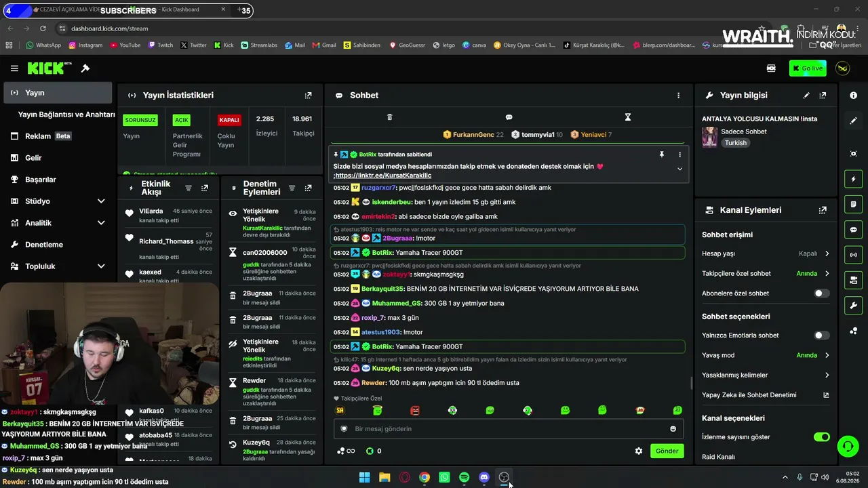Edit stream info with the pencil icon

[x=806, y=96]
